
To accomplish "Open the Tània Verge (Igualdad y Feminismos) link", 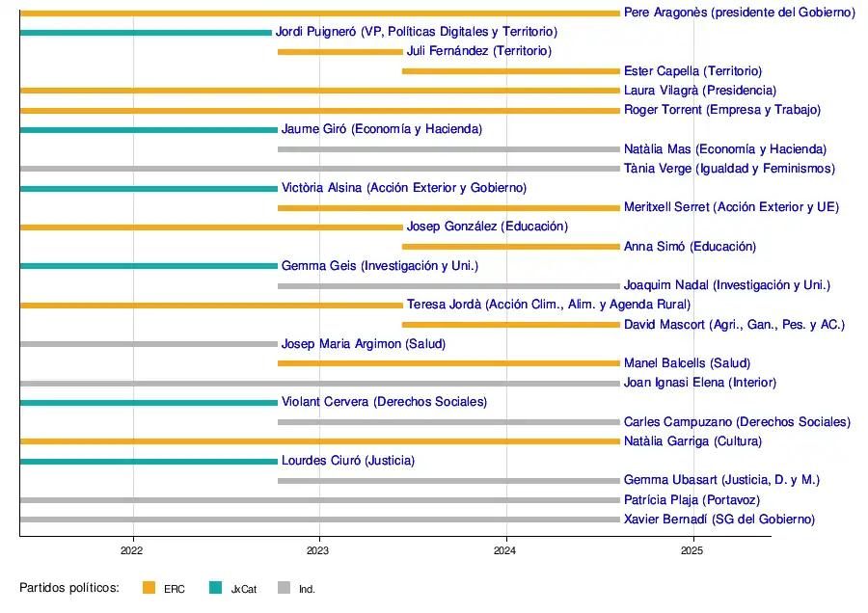I will 729,169.
